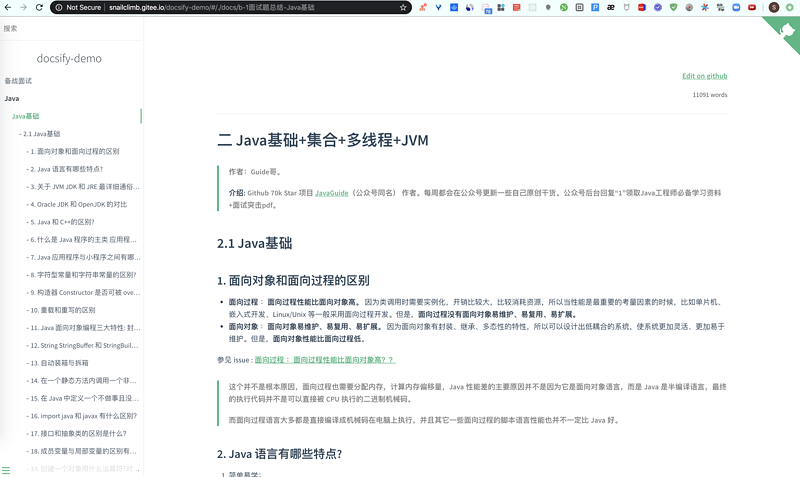Open the purple checkmark extension icon
The height and width of the screenshot is (477, 800).
point(658,7)
